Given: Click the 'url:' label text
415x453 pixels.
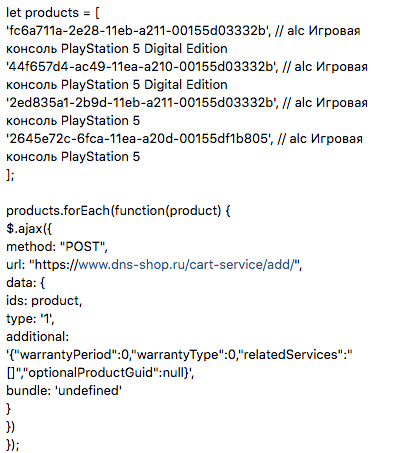Looking at the screenshot, I should coord(16,265).
